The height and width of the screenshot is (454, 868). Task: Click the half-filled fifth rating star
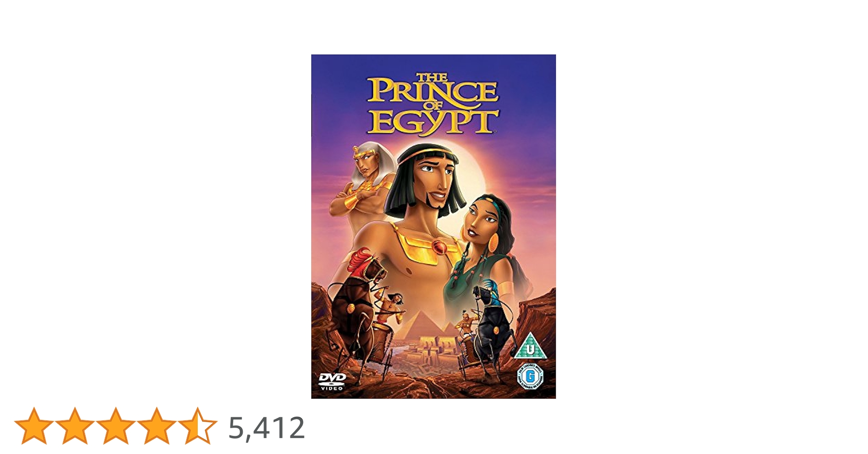pyautogui.click(x=197, y=426)
